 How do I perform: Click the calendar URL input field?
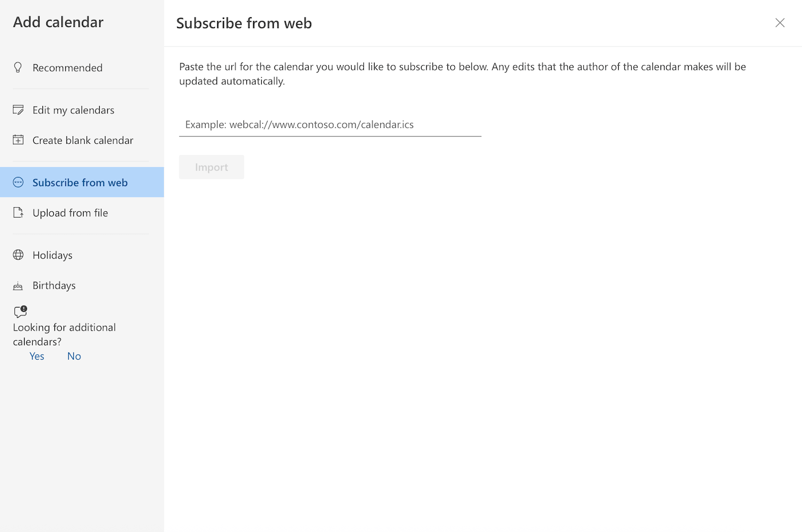[x=330, y=124]
